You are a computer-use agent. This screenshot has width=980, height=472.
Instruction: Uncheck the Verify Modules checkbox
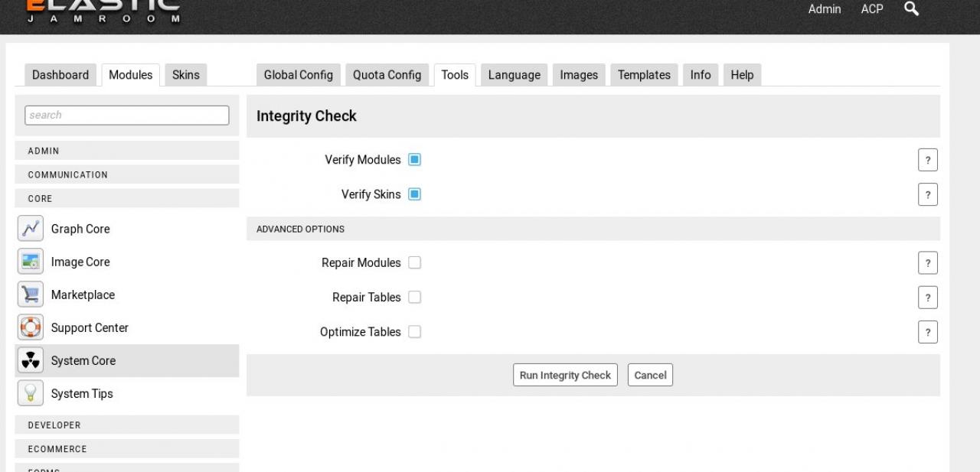pyautogui.click(x=414, y=160)
